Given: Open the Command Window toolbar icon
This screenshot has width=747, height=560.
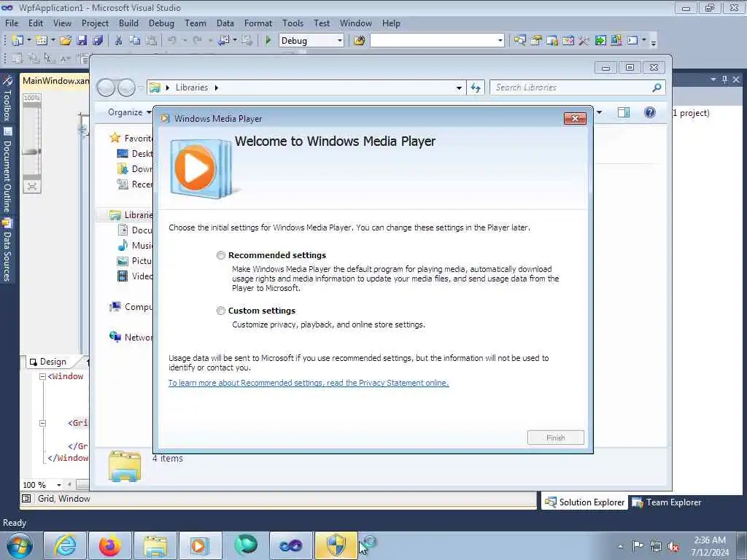Looking at the screenshot, I should click(632, 41).
